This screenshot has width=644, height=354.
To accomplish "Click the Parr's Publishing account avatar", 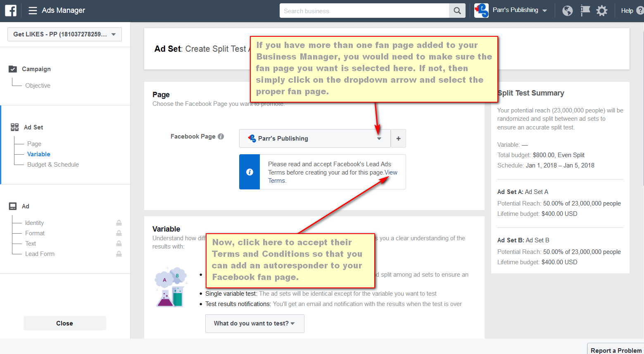I will tap(481, 10).
